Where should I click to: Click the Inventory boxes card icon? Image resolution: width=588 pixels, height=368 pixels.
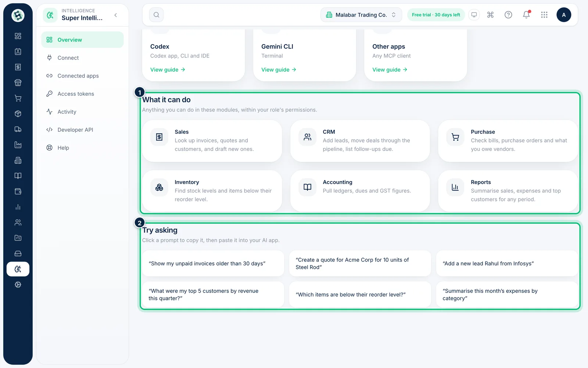click(159, 187)
